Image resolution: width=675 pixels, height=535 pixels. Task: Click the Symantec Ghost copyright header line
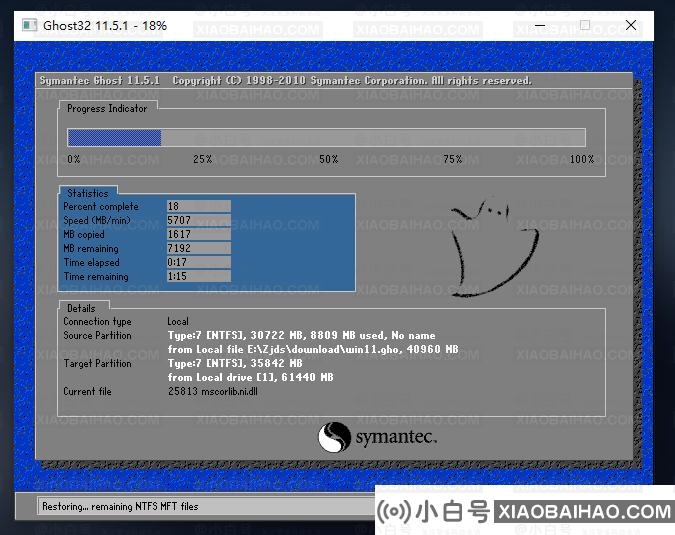[285, 80]
